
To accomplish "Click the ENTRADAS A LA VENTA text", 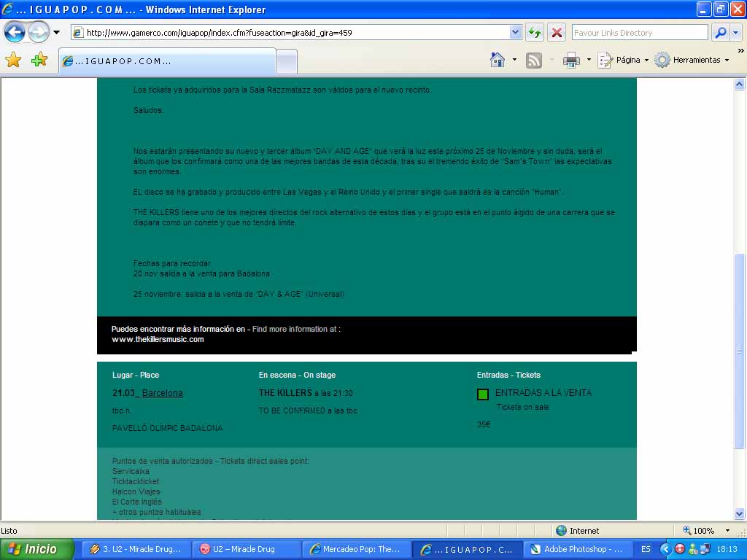I will point(543,393).
